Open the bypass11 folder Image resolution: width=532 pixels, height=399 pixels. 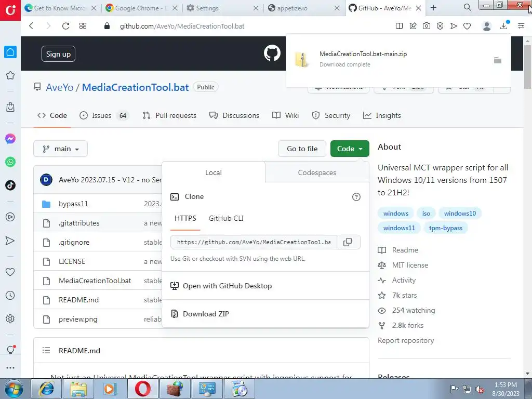point(73,204)
